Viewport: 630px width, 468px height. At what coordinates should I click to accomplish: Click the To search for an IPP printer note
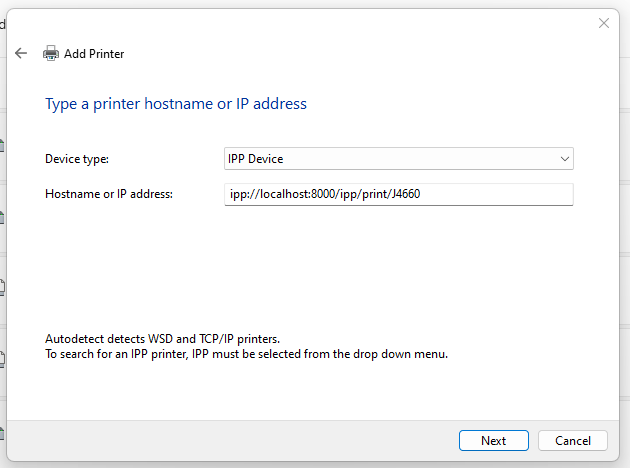point(246,354)
